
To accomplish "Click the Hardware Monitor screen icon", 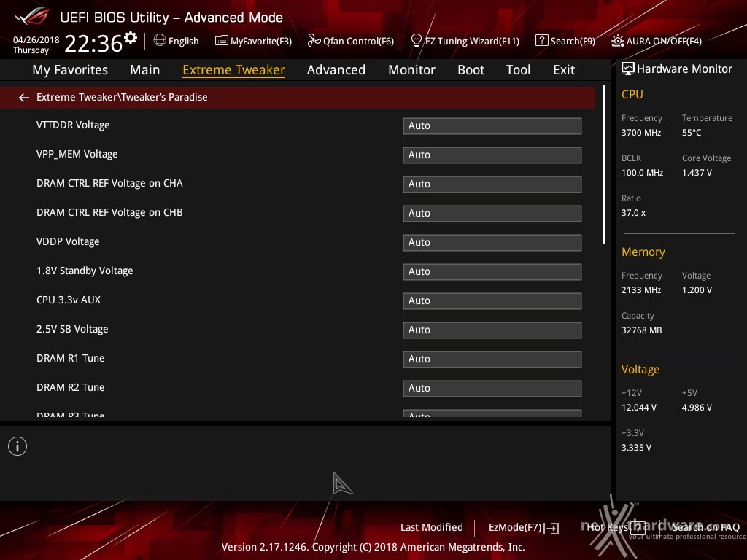I will [628, 69].
